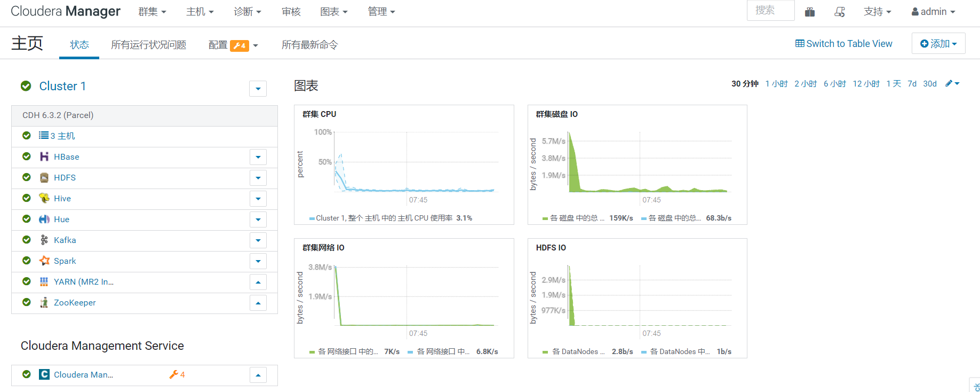Click the HDFS green health status icon
980x392 pixels.
27,177
